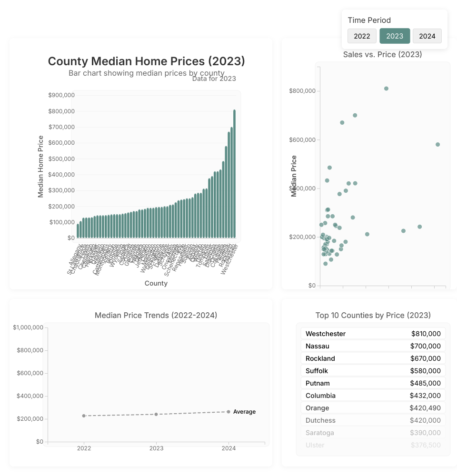The image size is (457, 476).
Task: Click the 2022 data point on trend line
Action: [x=84, y=416]
